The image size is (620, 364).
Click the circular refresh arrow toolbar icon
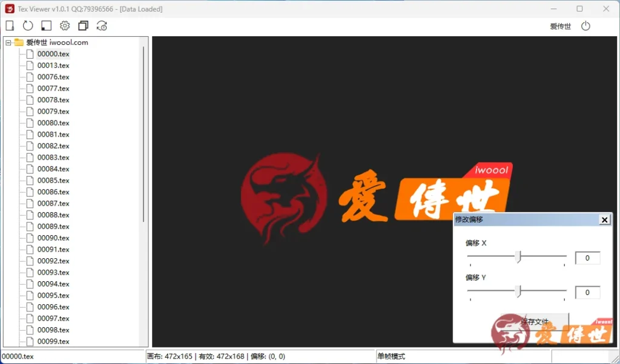tap(28, 25)
